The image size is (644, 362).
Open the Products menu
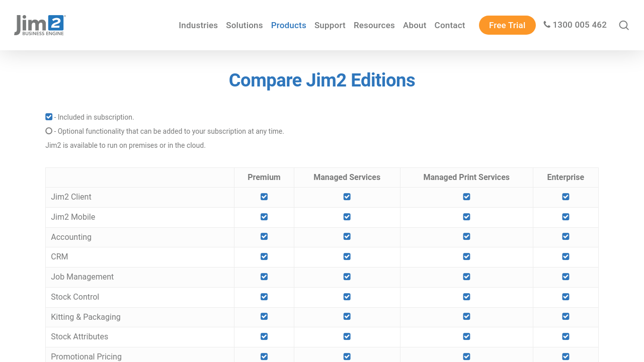point(289,25)
